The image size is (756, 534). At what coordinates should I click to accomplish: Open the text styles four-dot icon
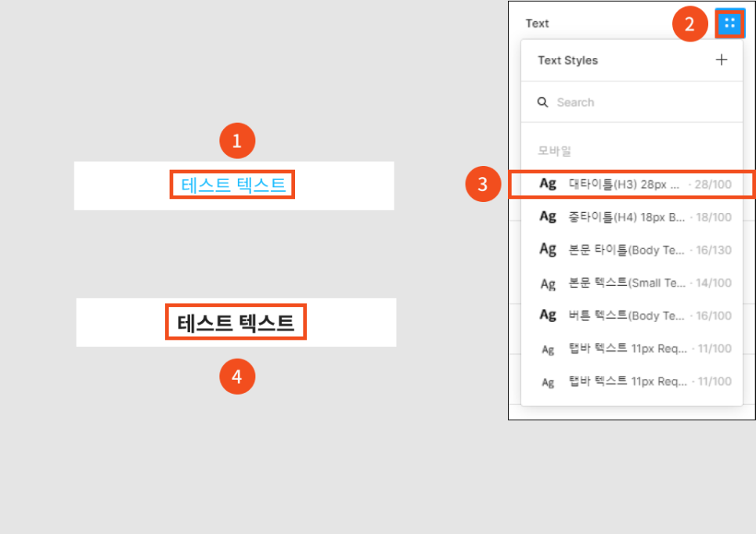click(x=729, y=23)
